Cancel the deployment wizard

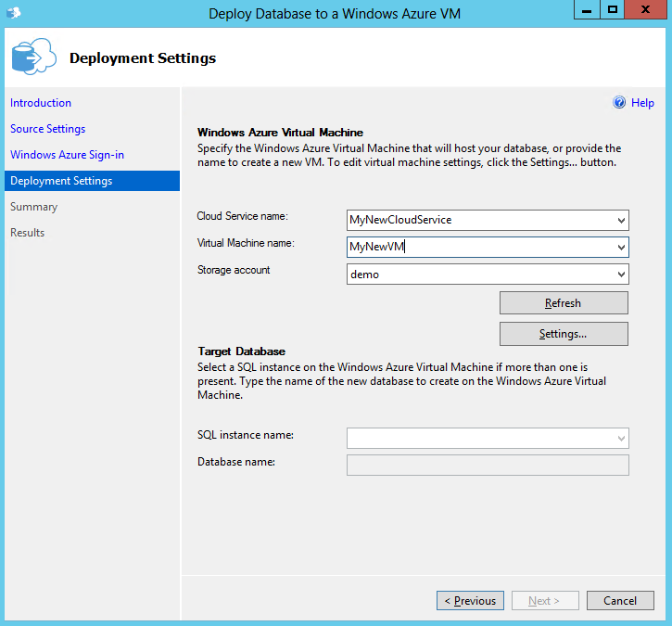tap(620, 601)
